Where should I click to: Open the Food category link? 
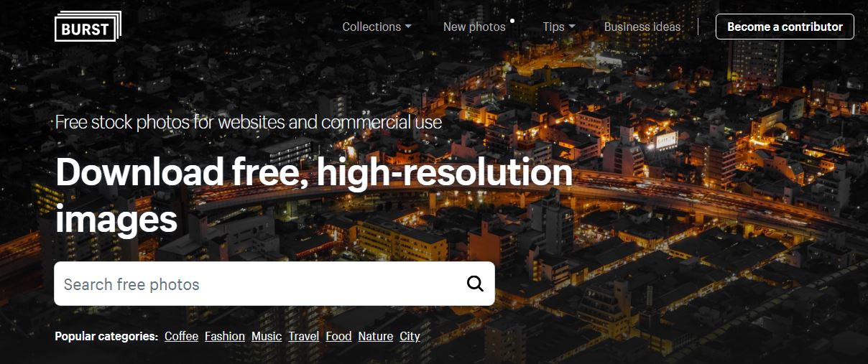coord(338,336)
